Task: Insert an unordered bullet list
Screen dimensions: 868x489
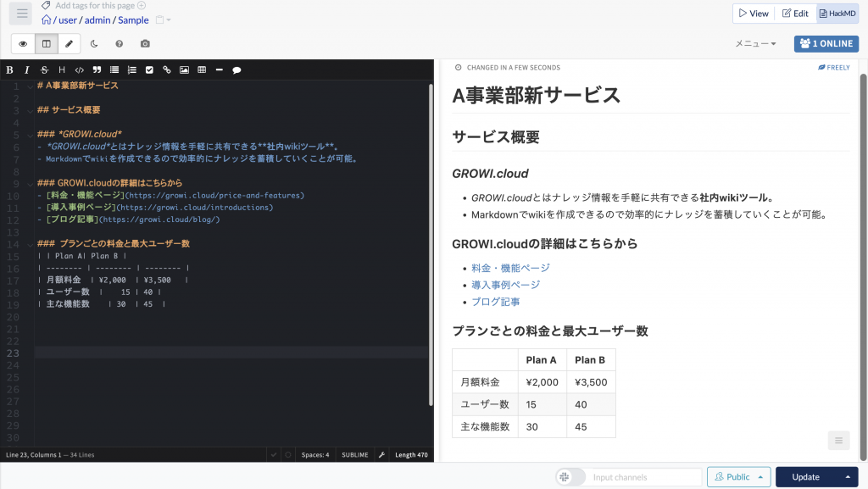Action: pyautogui.click(x=114, y=69)
